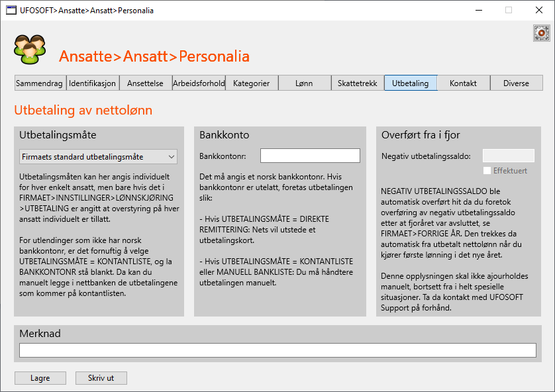Click the Utbetalingsmåte panel heading
Viewport: 555px width, 392px height.
[58, 135]
